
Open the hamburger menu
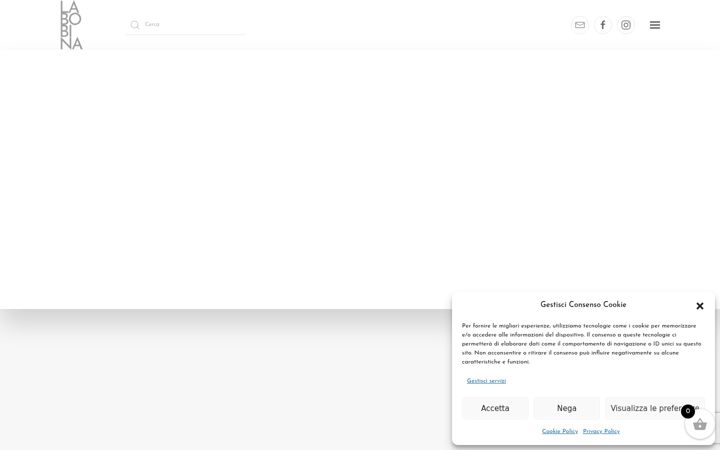coord(655,25)
